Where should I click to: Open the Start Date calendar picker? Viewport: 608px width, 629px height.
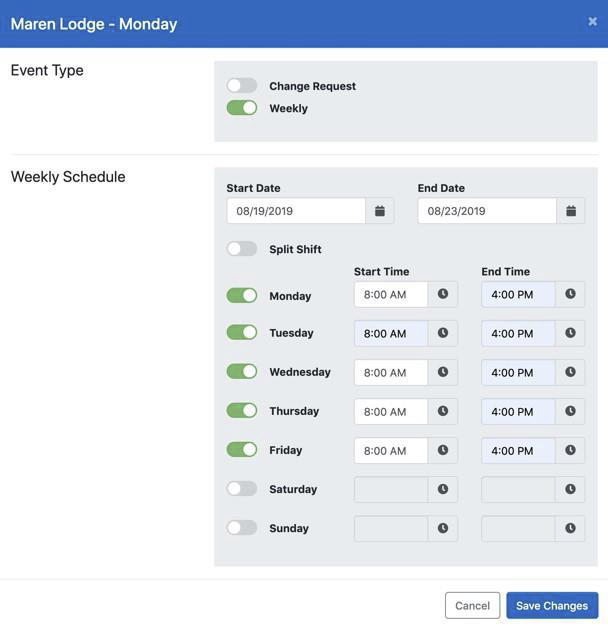[380, 211]
